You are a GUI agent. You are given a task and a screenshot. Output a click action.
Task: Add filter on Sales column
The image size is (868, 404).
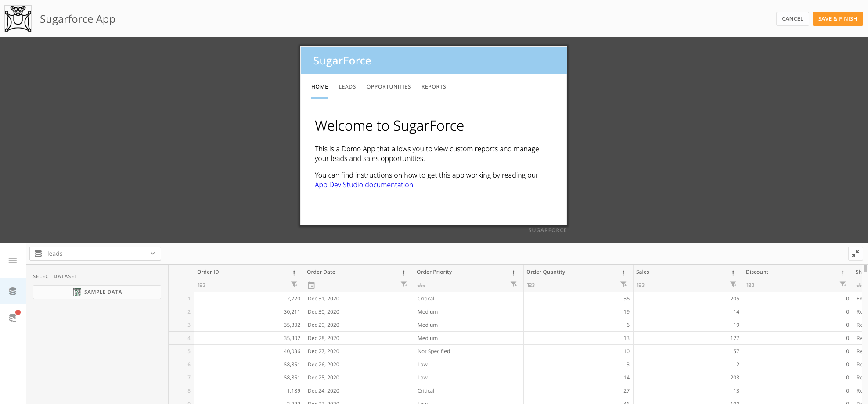(x=733, y=284)
